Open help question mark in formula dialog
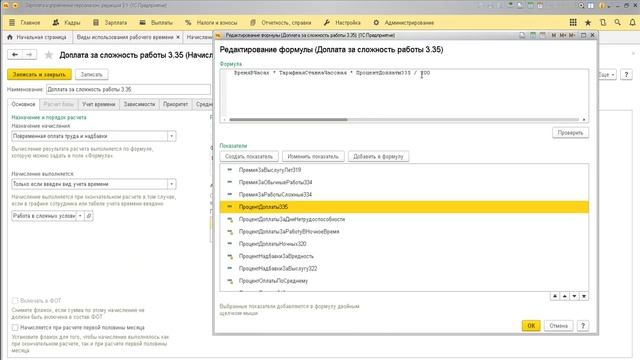The height and width of the screenshot is (360, 640). [x=583, y=326]
